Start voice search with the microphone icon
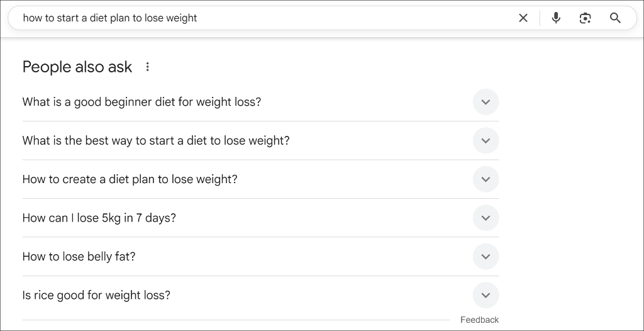This screenshot has width=644, height=331. point(556,18)
